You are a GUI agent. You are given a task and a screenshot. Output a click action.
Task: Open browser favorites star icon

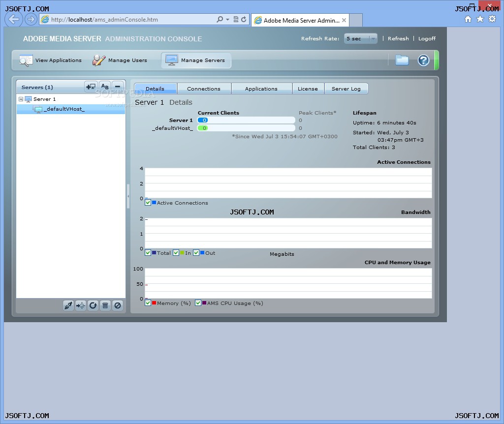pos(480,19)
